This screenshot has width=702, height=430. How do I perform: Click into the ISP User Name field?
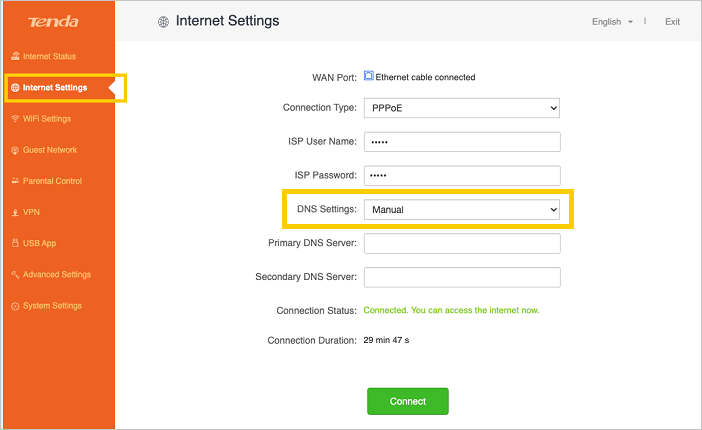(461, 142)
